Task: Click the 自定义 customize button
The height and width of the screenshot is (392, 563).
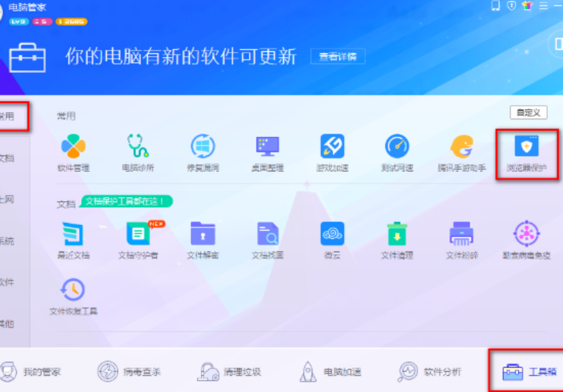Action: click(x=528, y=112)
